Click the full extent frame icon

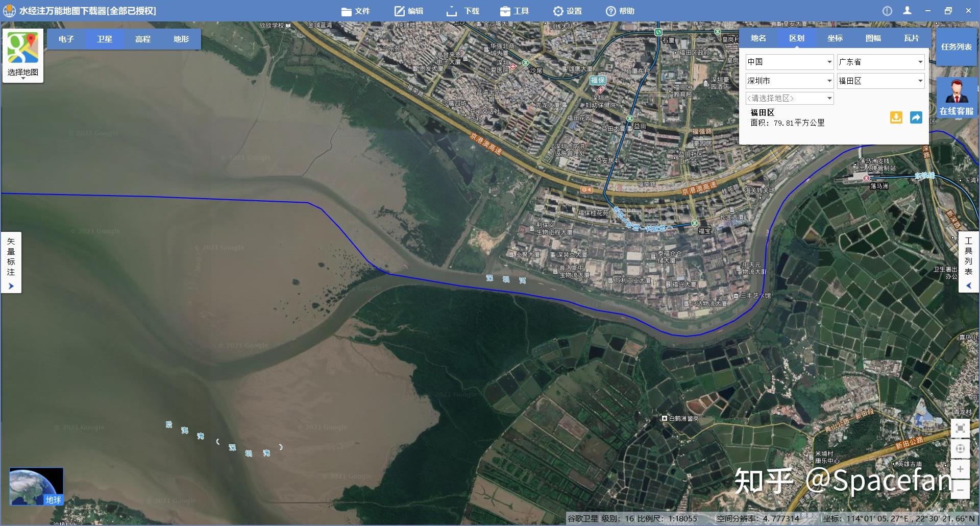click(960, 428)
